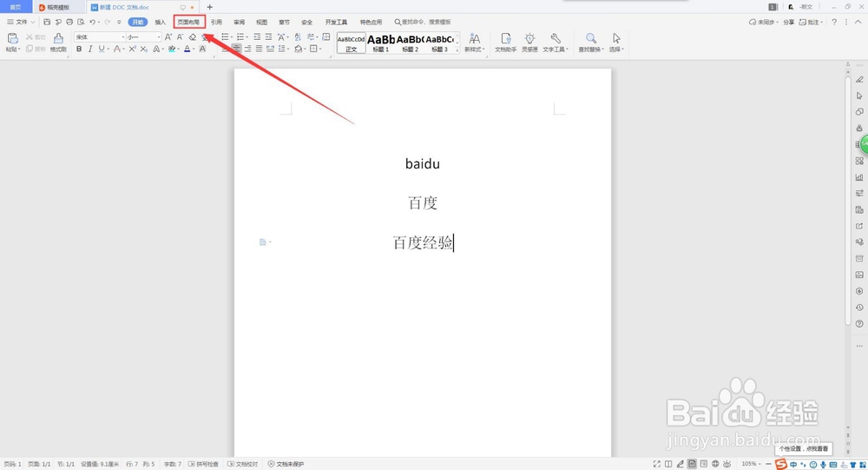
Task: Open the 文件 menu dropdown
Action: tap(21, 23)
